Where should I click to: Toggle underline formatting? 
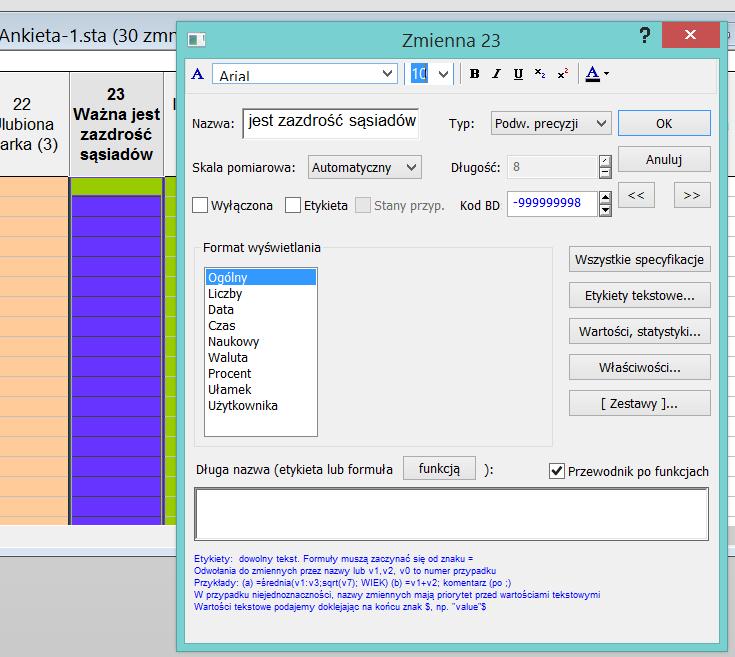tap(518, 74)
